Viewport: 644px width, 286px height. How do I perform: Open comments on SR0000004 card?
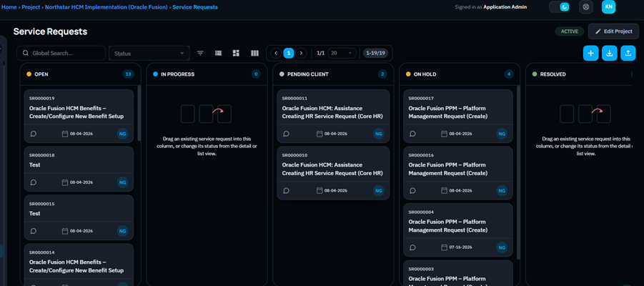(x=412, y=247)
